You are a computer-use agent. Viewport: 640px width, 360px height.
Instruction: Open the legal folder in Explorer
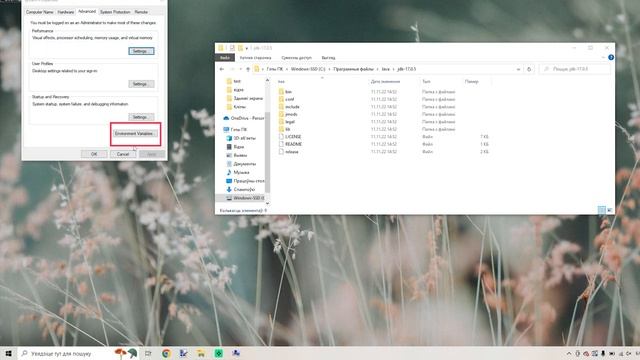point(289,122)
